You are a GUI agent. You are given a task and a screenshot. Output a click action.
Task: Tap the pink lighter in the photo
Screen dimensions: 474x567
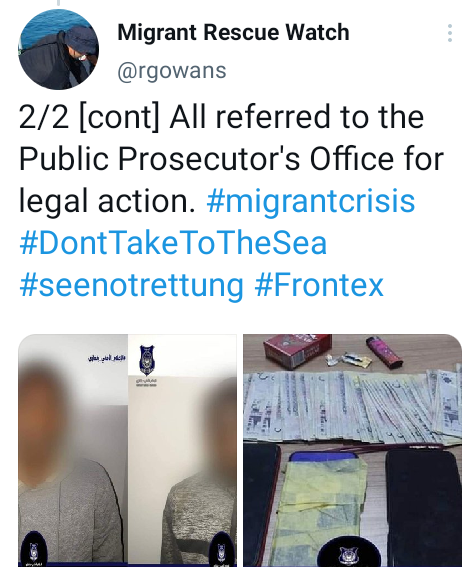coord(384,352)
